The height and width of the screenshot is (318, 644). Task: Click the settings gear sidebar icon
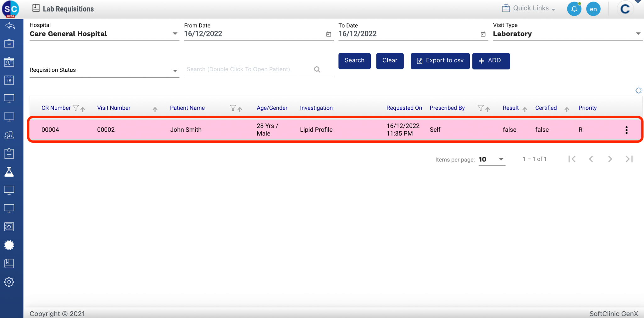(9, 282)
